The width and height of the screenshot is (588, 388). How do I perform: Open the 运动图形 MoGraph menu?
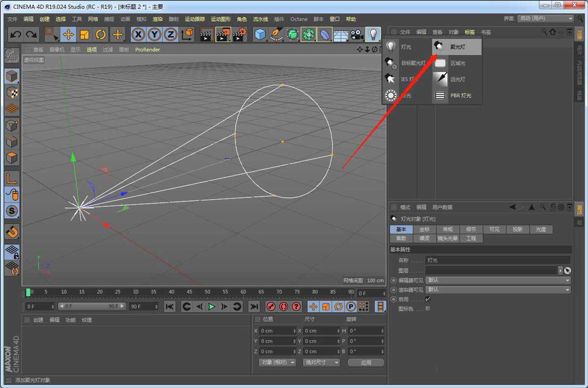(x=221, y=19)
